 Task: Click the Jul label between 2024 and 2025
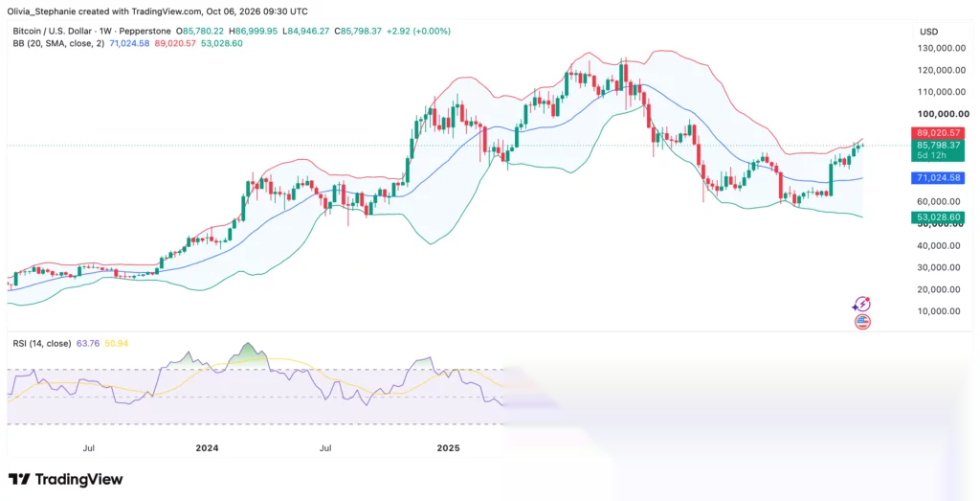click(x=325, y=448)
